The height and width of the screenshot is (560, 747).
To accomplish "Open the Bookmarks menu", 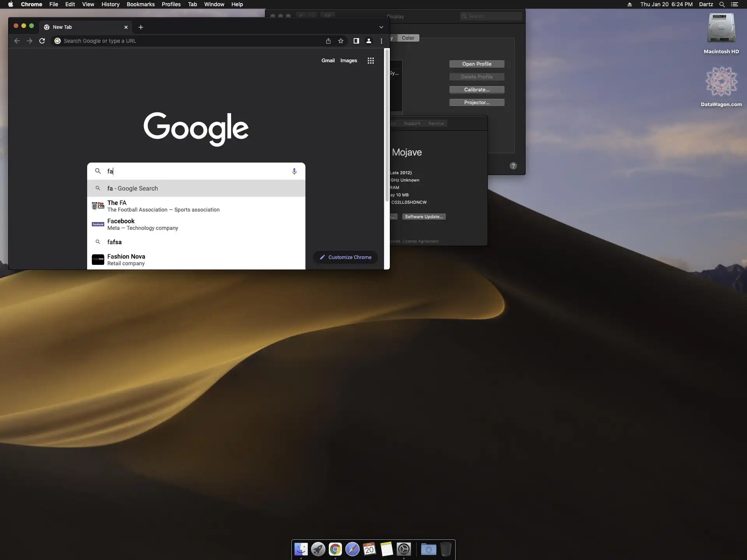I will click(x=140, y=4).
